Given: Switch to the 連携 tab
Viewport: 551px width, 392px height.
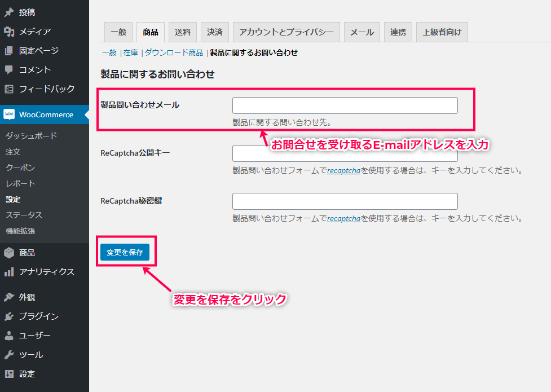Looking at the screenshot, I should tap(398, 32).
